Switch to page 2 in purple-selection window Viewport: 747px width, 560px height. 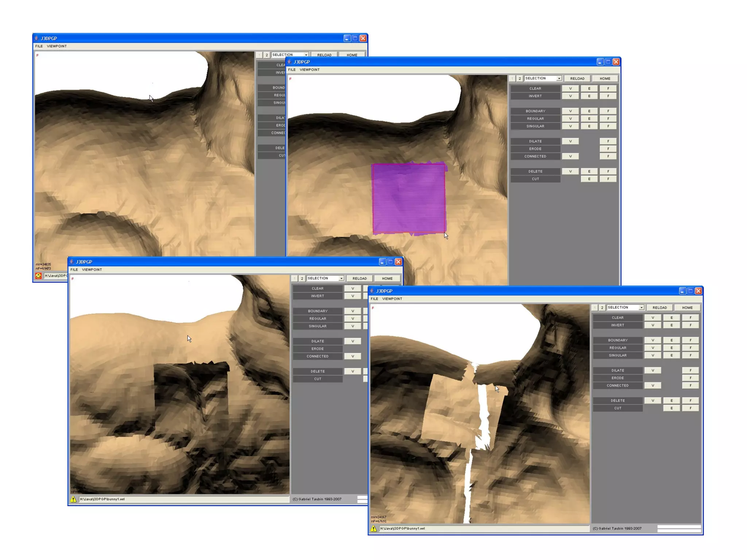tap(520, 78)
